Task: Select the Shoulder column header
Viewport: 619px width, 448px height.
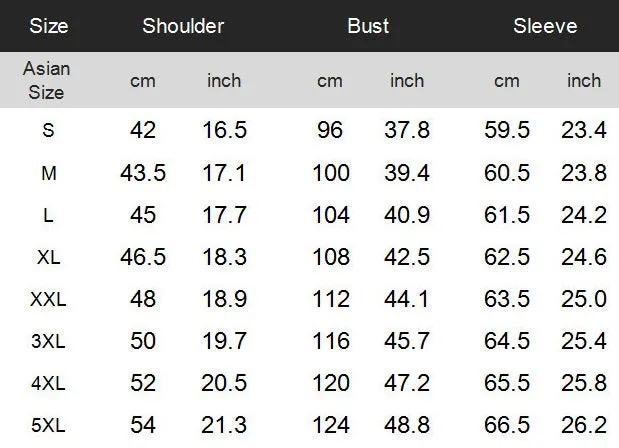Action: click(x=183, y=26)
